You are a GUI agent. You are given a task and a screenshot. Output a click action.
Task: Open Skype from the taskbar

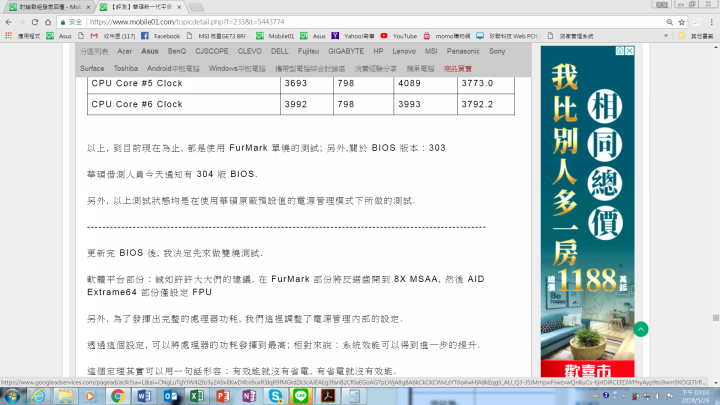(275, 396)
